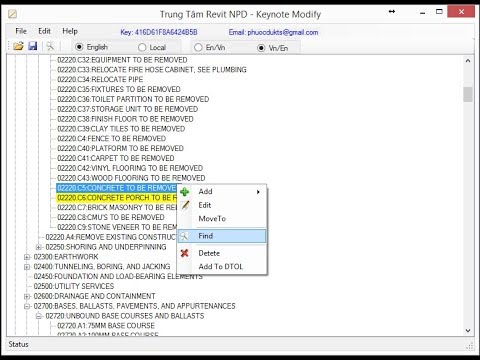Click the red X Detete icon
Screen dimensions: 480x360
pyautogui.click(x=184, y=253)
